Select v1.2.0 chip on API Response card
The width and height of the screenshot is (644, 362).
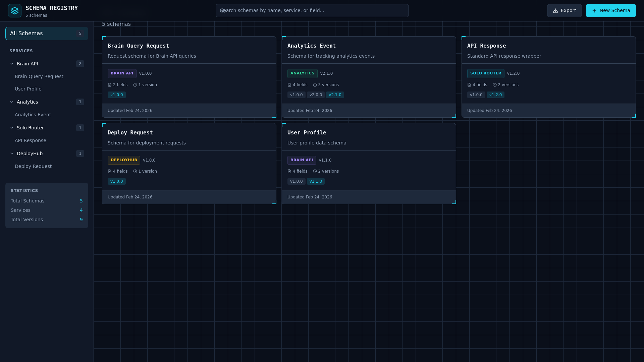coord(495,95)
